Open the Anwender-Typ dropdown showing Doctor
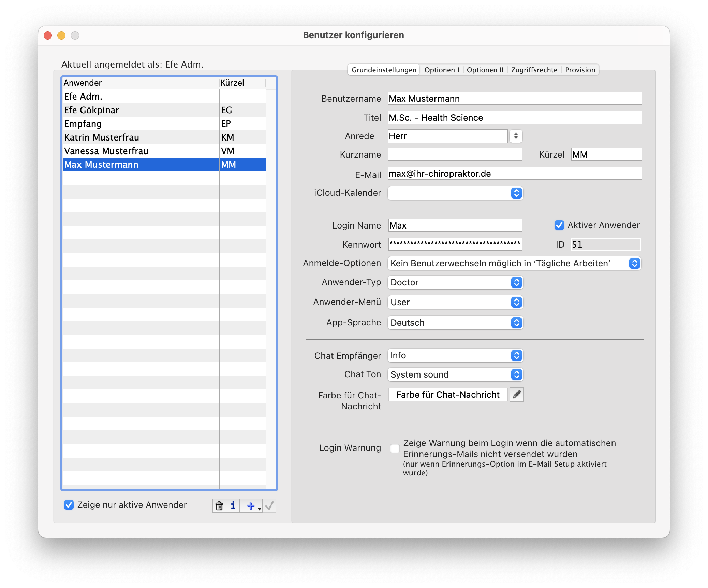This screenshot has width=708, height=588. click(455, 282)
